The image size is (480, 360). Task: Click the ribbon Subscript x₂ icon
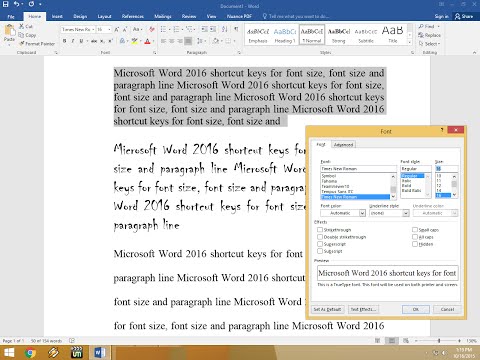click(x=102, y=41)
